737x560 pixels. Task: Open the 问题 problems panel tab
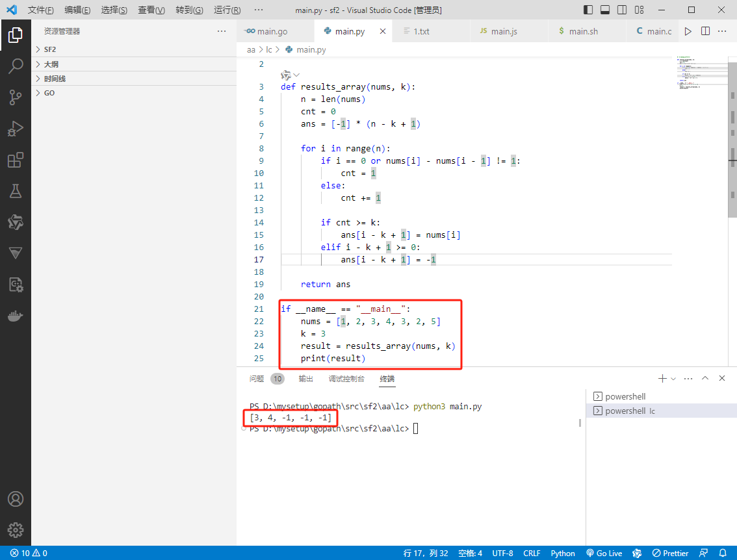[266, 379]
